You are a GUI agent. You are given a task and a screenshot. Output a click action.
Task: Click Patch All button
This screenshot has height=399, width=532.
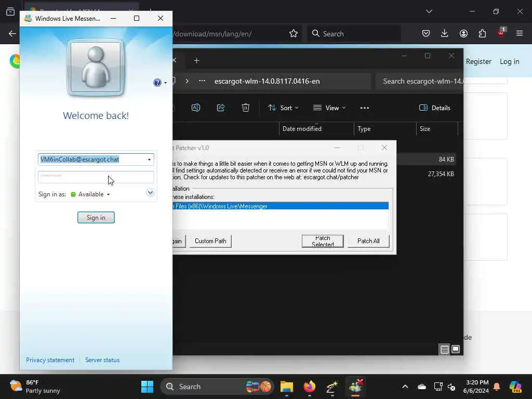[x=368, y=241]
